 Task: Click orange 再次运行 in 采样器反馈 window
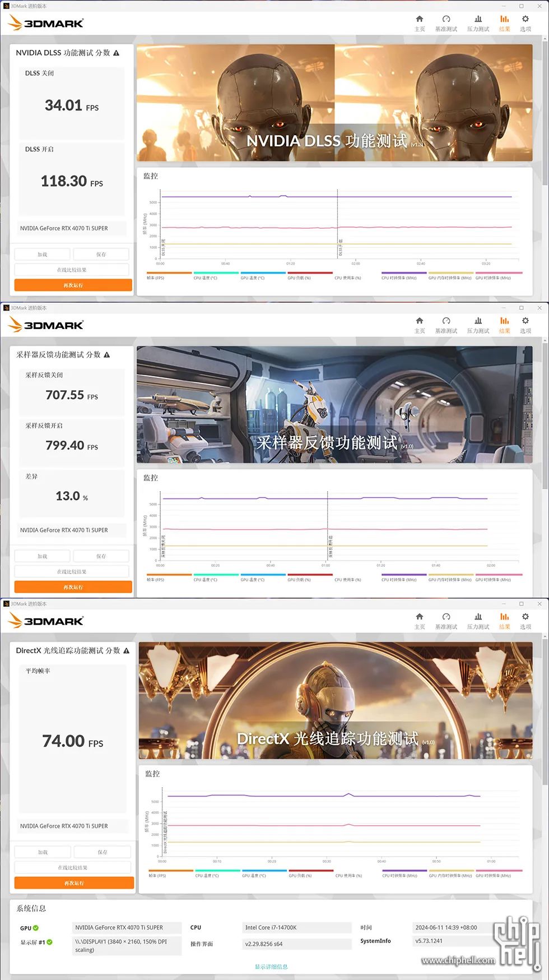(73, 587)
